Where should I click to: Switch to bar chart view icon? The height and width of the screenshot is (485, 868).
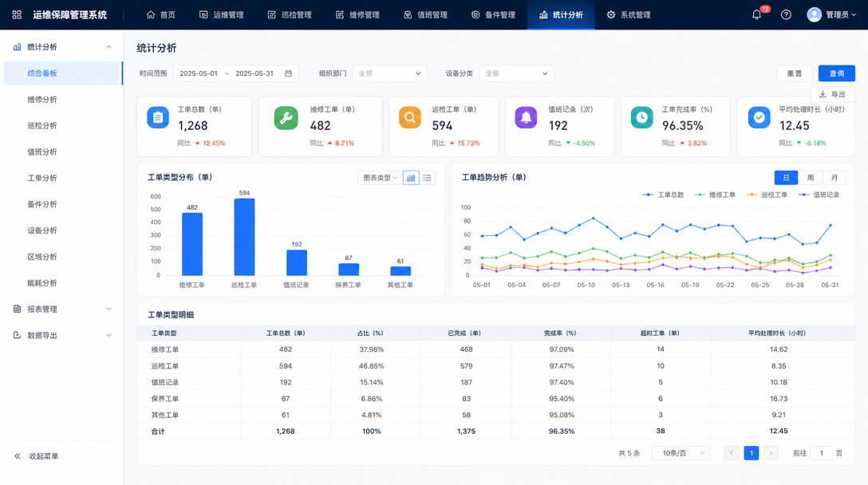(x=411, y=178)
